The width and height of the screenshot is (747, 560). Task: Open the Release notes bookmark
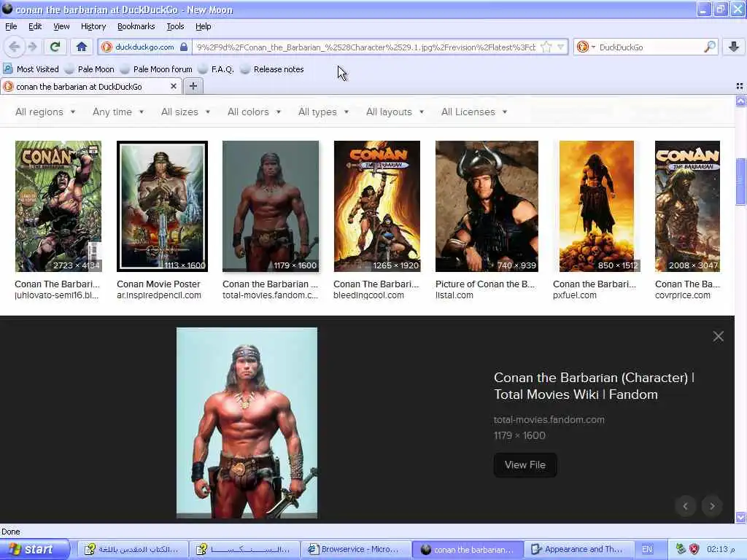point(272,69)
